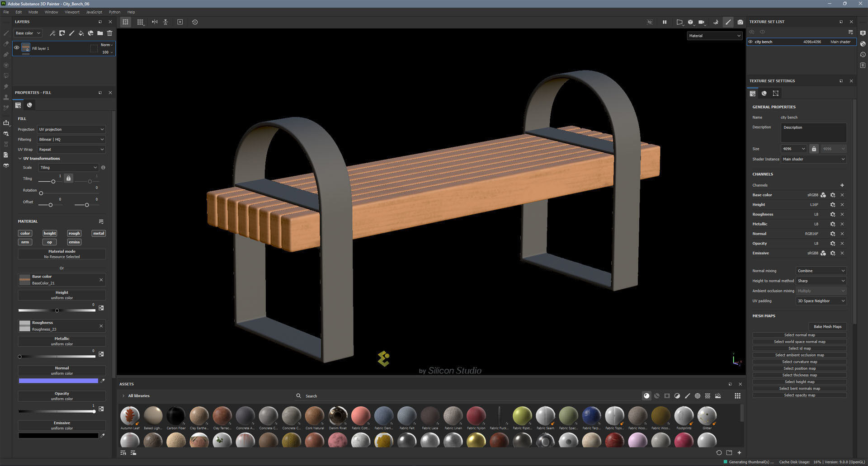Filter assets by brushes icon
The height and width of the screenshot is (466, 868).
[687, 396]
